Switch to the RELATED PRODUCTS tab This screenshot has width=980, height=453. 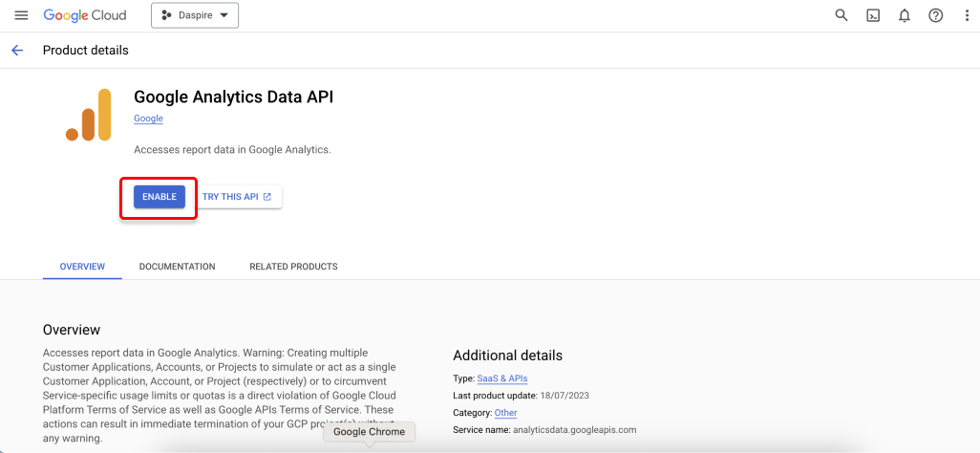(294, 267)
